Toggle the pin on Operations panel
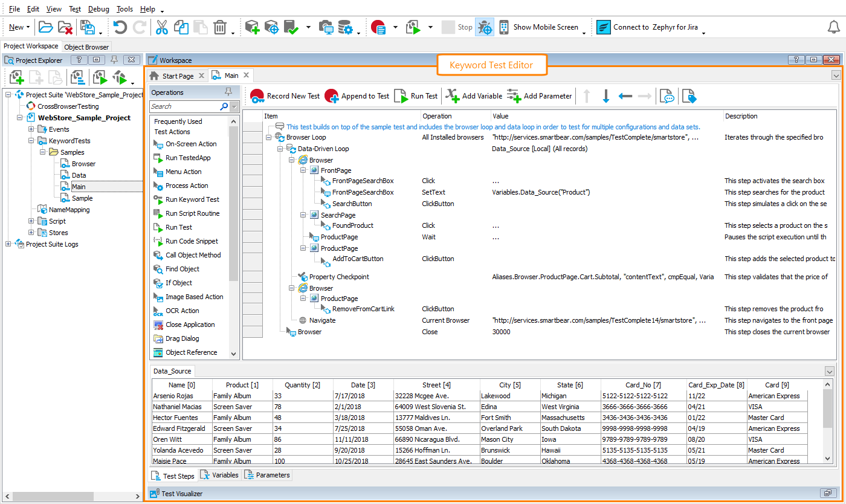The image size is (846, 504). (228, 92)
